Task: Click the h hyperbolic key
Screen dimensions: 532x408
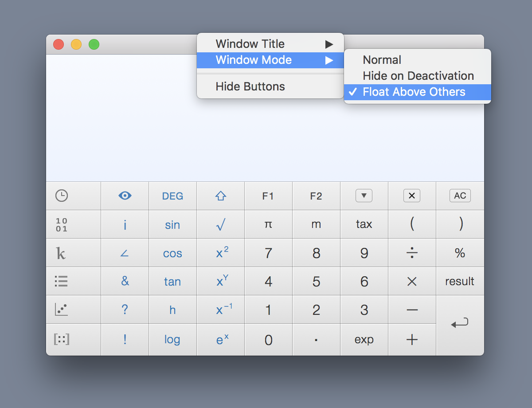Action: pos(173,310)
